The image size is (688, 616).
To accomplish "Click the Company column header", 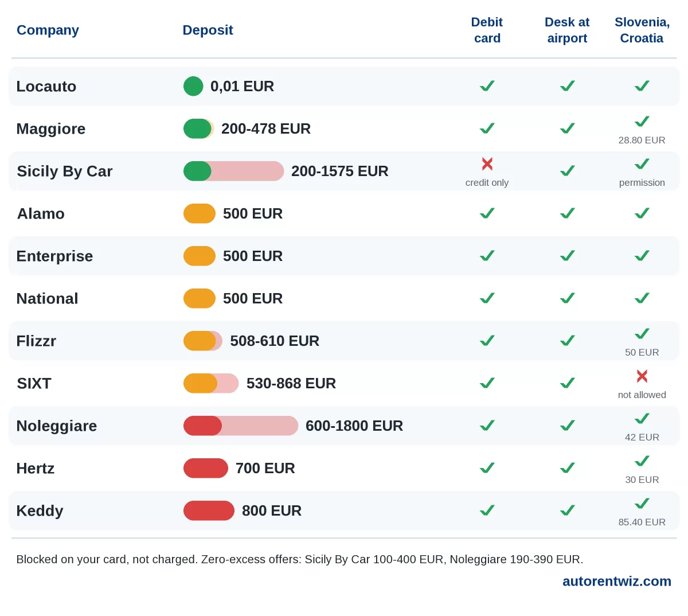I will (x=48, y=30).
